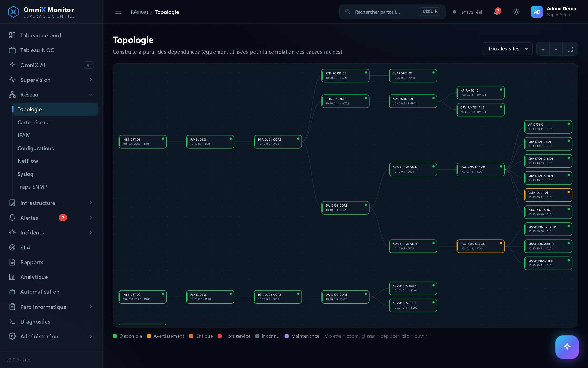588x368 pixels.
Task: Click the Réseau breadcrumb link
Action: [x=139, y=12]
